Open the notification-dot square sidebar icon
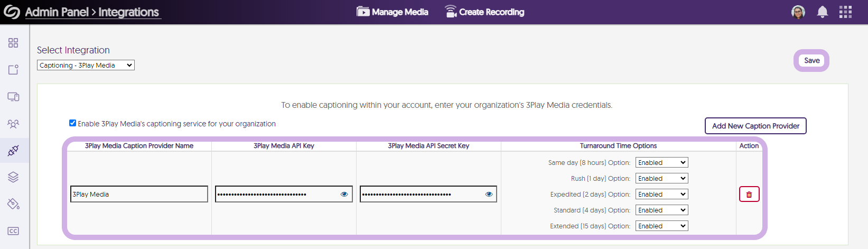 point(13,70)
